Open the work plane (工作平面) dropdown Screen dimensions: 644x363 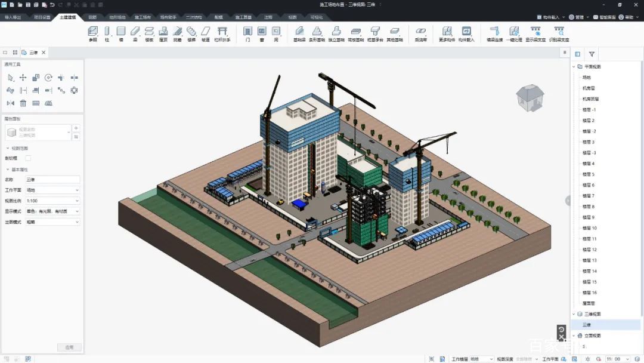[x=52, y=190]
